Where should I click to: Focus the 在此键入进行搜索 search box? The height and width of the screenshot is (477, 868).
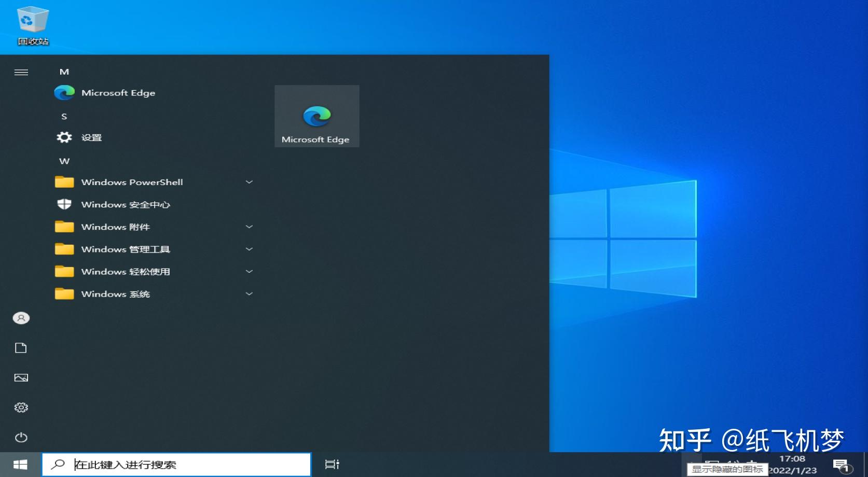pyautogui.click(x=176, y=465)
